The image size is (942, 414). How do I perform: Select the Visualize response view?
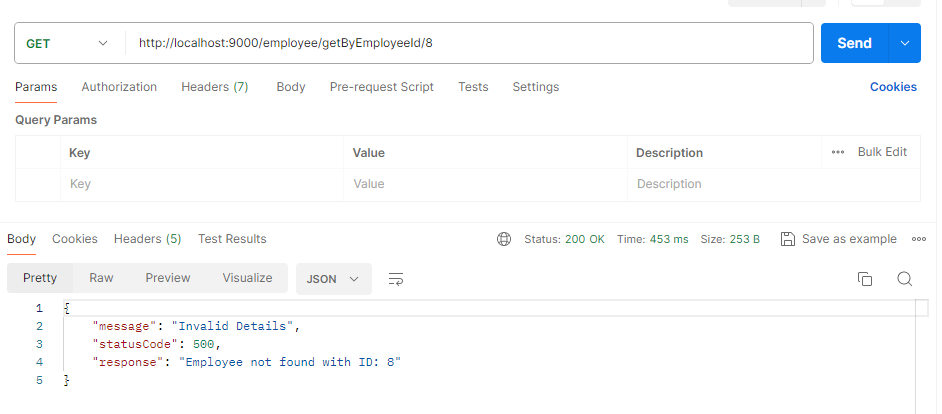247,278
